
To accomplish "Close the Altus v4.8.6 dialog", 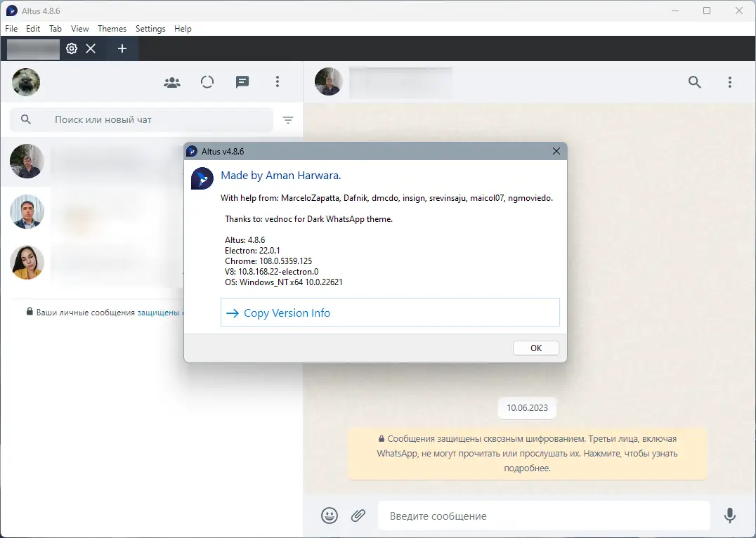I will [x=556, y=151].
